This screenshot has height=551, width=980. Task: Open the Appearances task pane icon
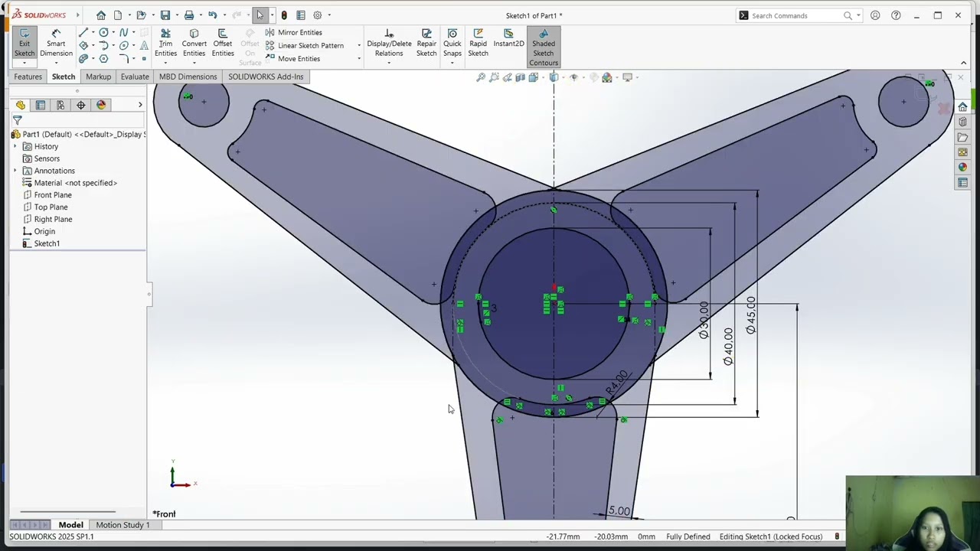click(x=962, y=167)
